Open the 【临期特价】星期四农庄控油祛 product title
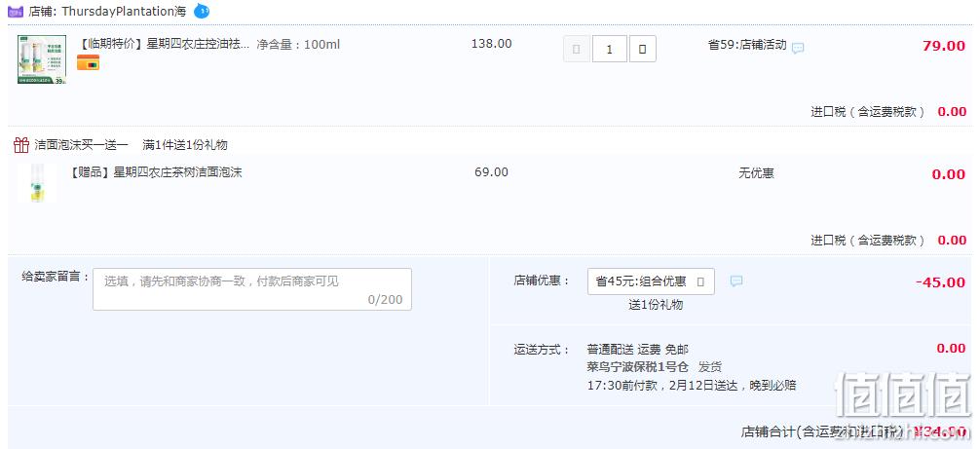The height and width of the screenshot is (449, 980). pyautogui.click(x=163, y=45)
